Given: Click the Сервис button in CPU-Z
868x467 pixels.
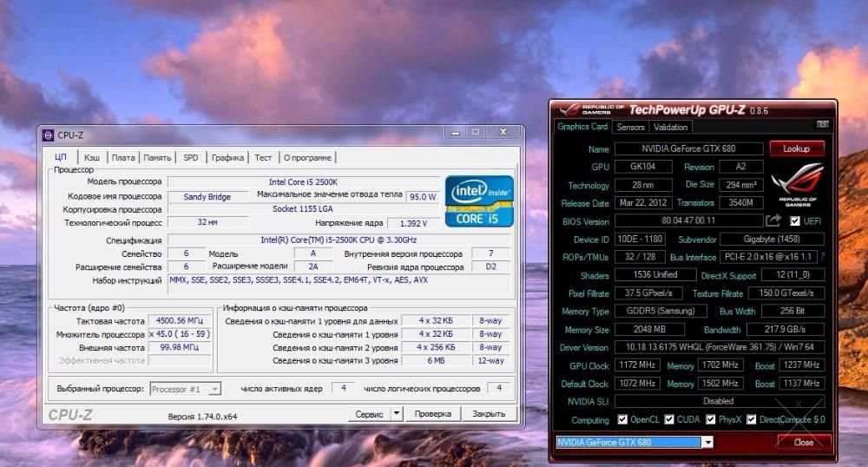Looking at the screenshot, I should [x=369, y=413].
